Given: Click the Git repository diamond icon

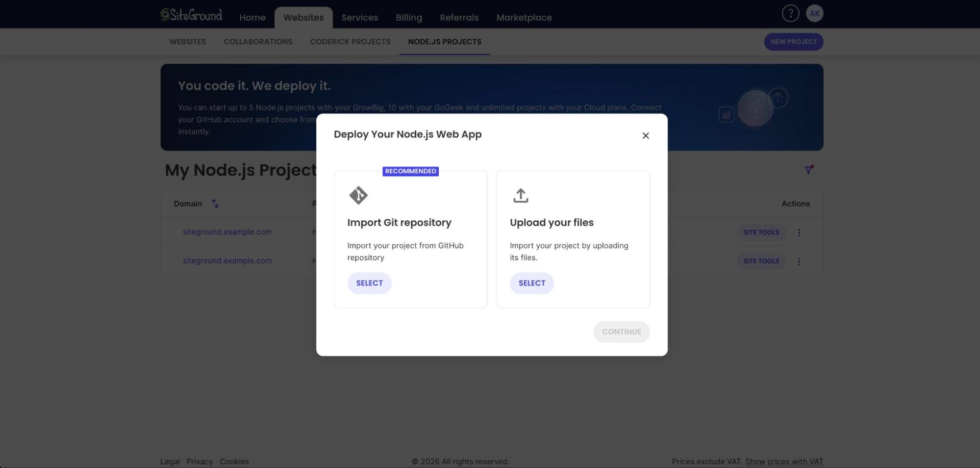Looking at the screenshot, I should [358, 195].
